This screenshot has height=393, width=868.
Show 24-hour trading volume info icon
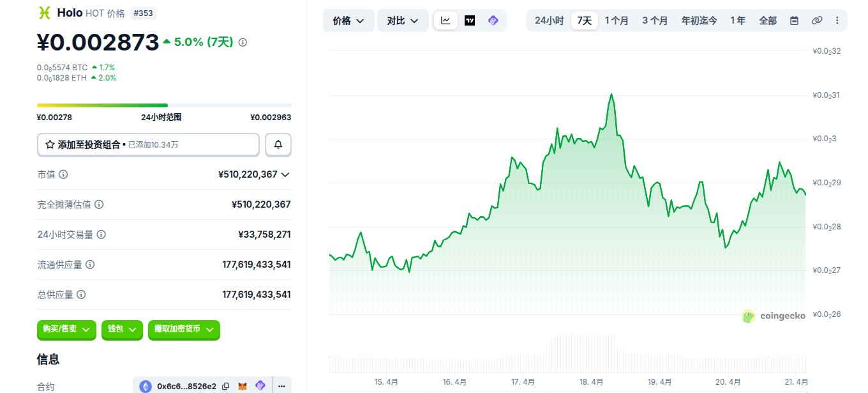click(x=101, y=235)
